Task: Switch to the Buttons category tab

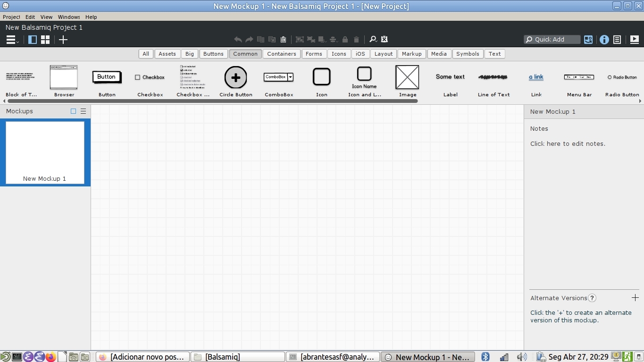Action: click(213, 53)
